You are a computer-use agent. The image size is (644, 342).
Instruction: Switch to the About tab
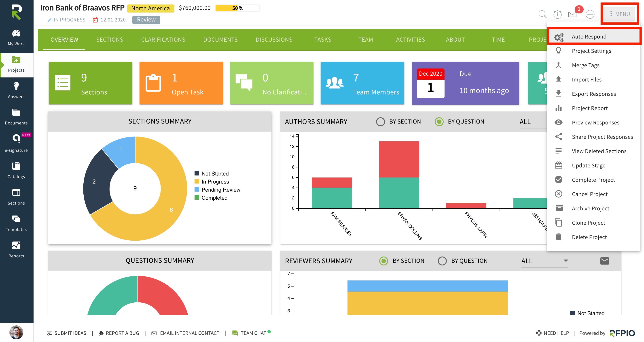tap(455, 40)
